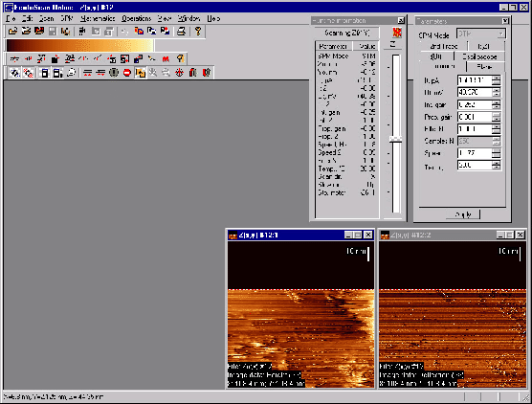The width and height of the screenshot is (532, 404).
Task: Click the Integ. gain spinner arrows
Action: coord(496,105)
